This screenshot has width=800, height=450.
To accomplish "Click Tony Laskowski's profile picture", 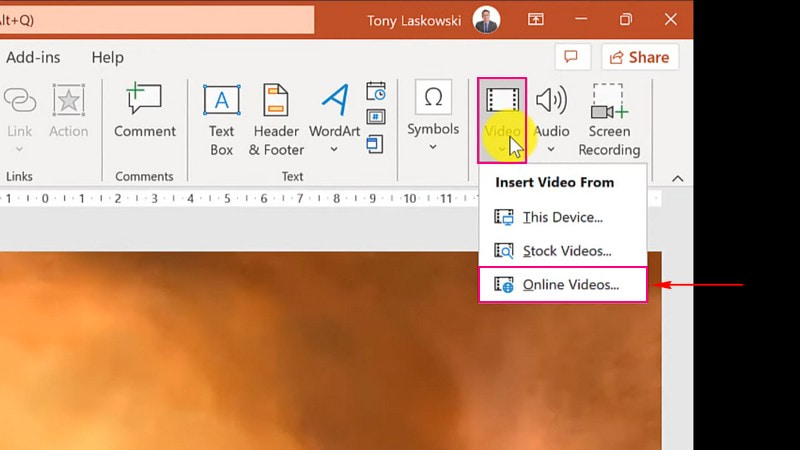I will 486,20.
